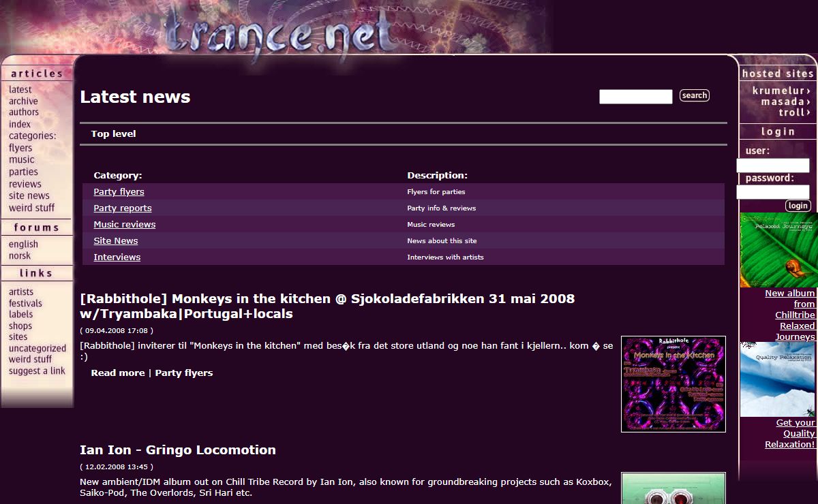Open Party flyers category
This screenshot has height=504, width=818.
119,191
